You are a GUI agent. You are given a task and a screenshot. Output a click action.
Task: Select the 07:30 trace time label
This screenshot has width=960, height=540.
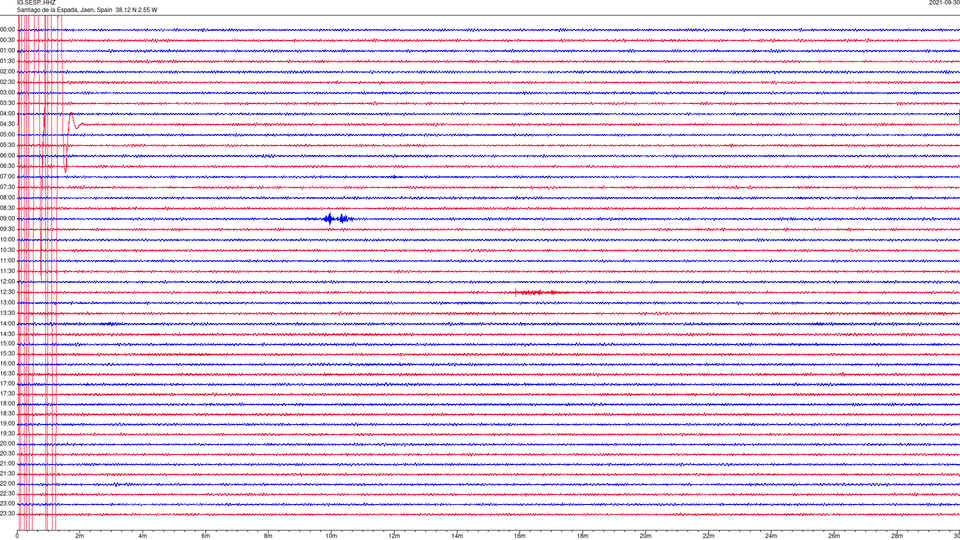click(7, 187)
